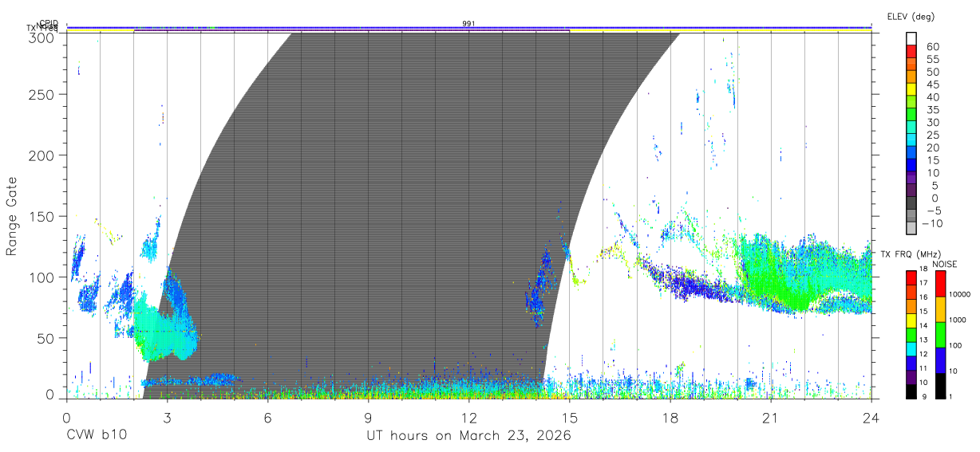
Task: Click the '14' label on TX FRQ colorbar
Action: click(x=924, y=325)
